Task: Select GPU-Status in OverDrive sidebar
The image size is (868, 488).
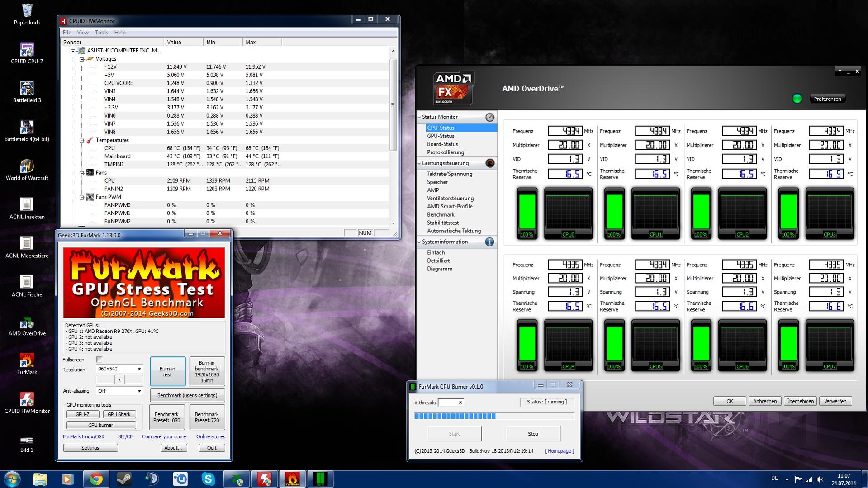Action: pyautogui.click(x=441, y=136)
